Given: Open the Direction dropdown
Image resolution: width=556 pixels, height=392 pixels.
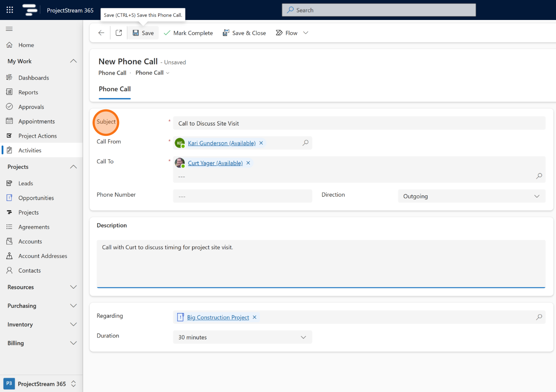Looking at the screenshot, I should click(472, 196).
